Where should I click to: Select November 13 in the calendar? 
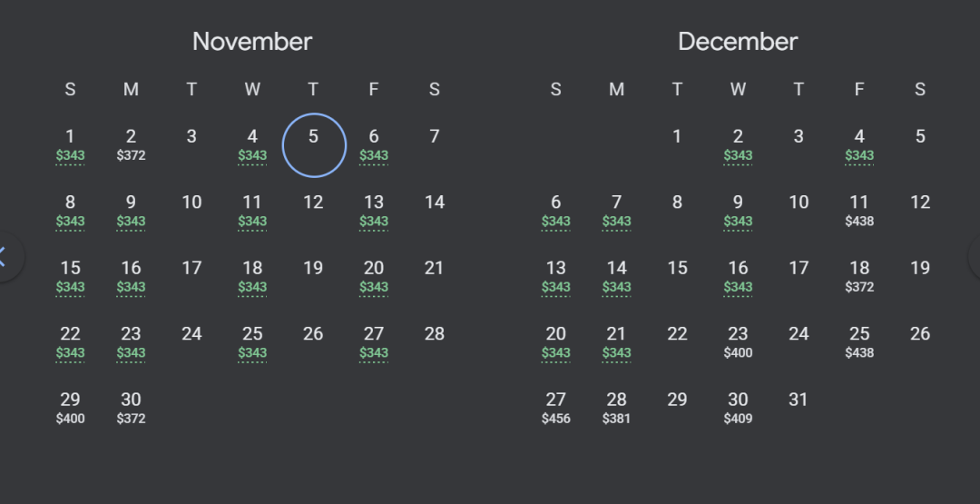pos(374,211)
